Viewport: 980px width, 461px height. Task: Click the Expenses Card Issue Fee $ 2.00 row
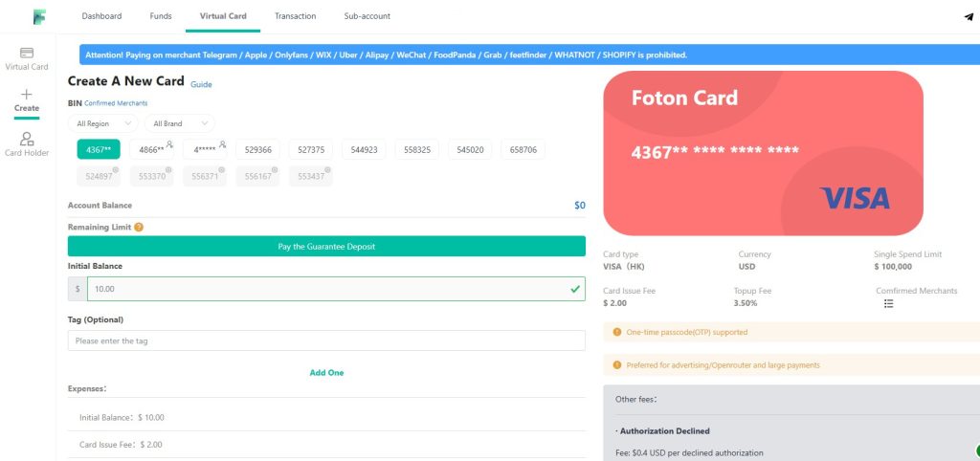click(x=326, y=445)
